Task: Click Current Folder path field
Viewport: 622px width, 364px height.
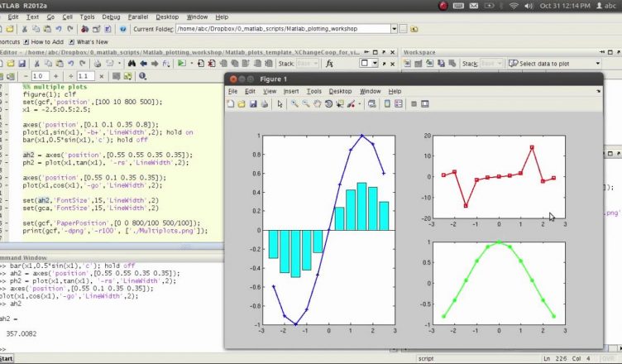Action: click(283, 29)
